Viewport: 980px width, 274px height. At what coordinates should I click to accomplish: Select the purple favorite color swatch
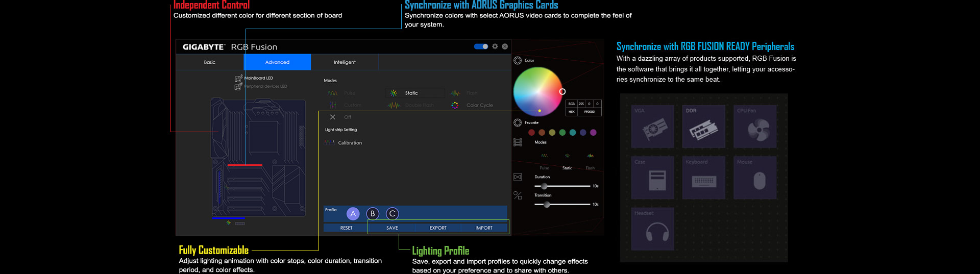(x=593, y=133)
